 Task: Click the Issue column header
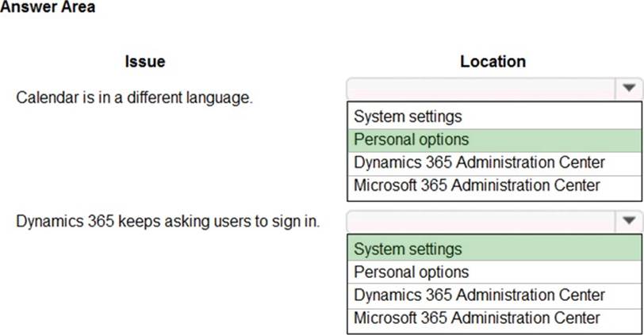[x=145, y=61]
